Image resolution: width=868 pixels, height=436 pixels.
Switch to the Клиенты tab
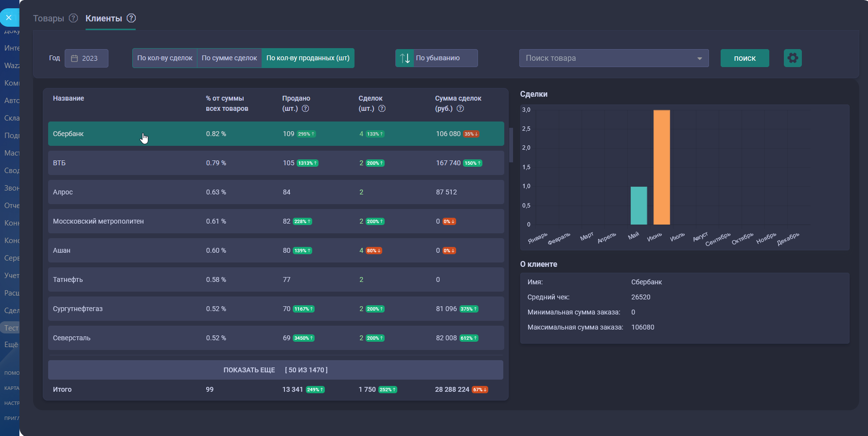click(104, 18)
